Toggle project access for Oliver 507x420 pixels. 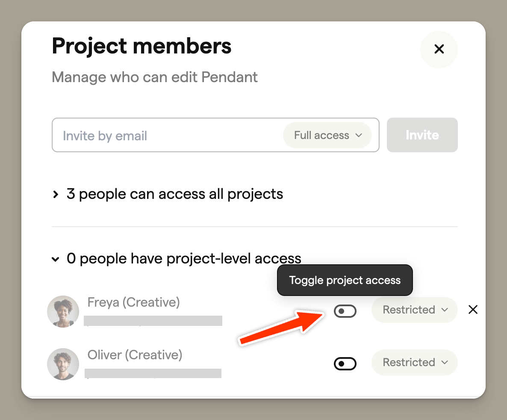(x=345, y=364)
